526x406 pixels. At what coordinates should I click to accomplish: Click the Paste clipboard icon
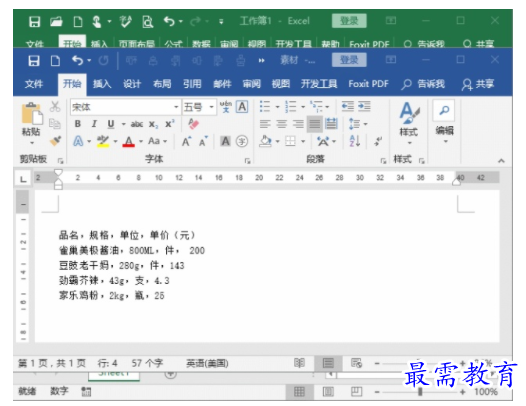[32, 114]
